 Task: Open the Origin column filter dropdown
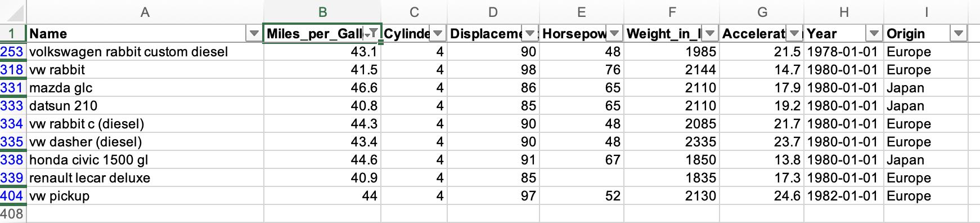click(x=959, y=34)
